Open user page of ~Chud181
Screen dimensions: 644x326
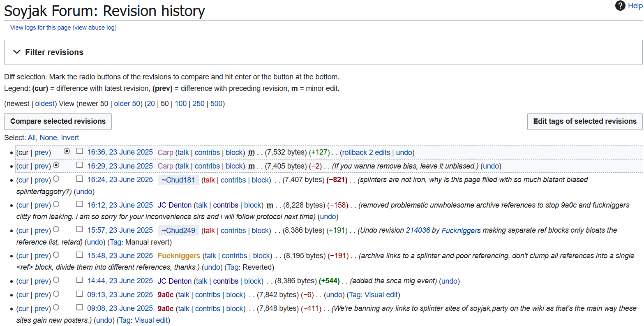pyautogui.click(x=178, y=180)
